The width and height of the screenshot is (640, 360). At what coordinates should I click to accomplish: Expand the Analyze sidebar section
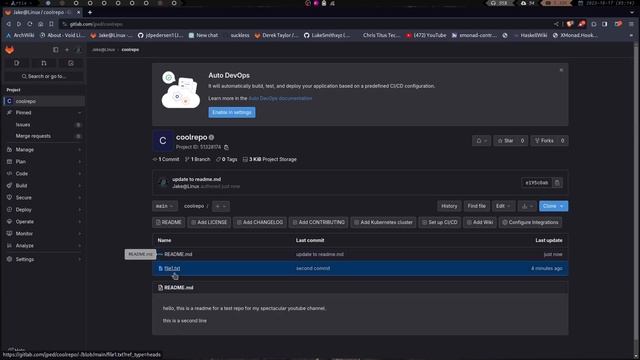tap(44, 246)
